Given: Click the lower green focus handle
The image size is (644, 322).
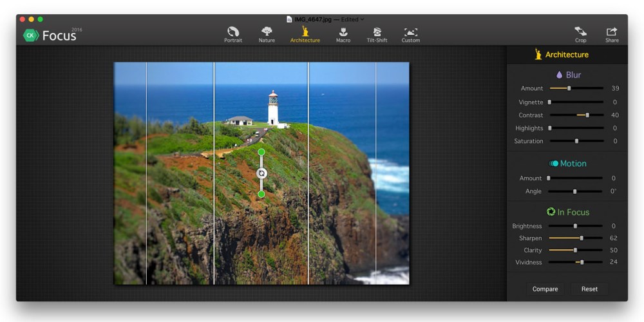Looking at the screenshot, I should [x=261, y=194].
